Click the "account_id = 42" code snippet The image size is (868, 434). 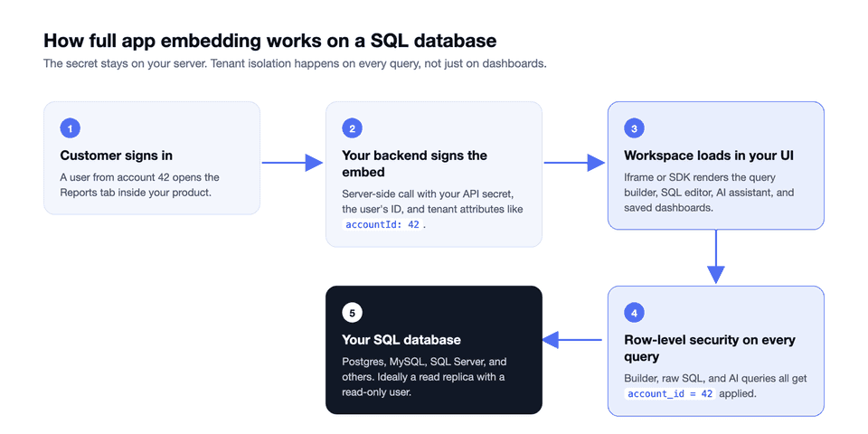coord(670,394)
